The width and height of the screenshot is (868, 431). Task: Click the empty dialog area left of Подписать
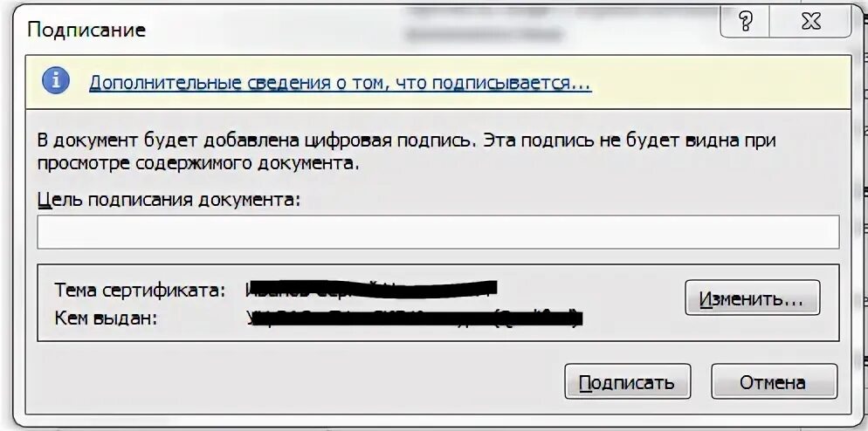293,382
